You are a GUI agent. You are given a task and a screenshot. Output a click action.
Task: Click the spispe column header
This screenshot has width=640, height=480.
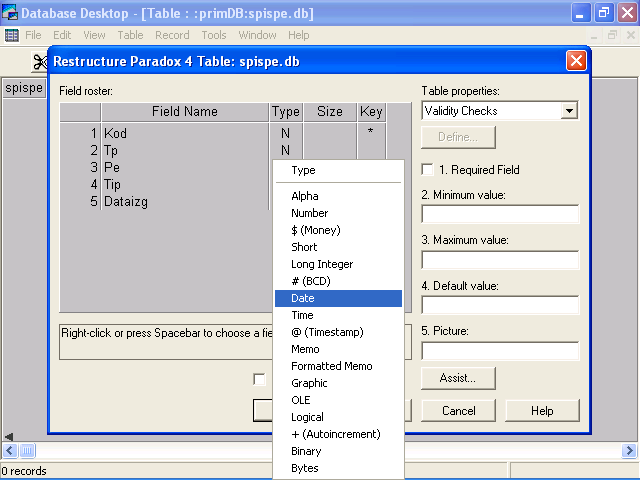point(24,88)
